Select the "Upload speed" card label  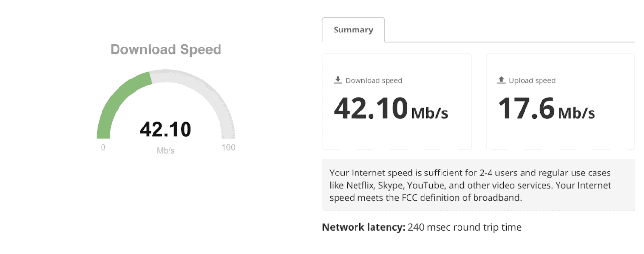tap(532, 80)
